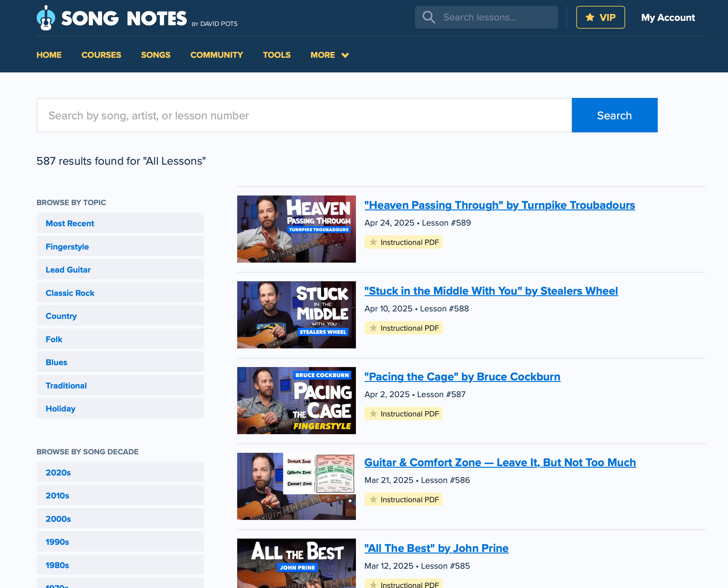
Task: Click 'Mar 21, 2025 • Lesson #586' text
Action: [417, 480]
